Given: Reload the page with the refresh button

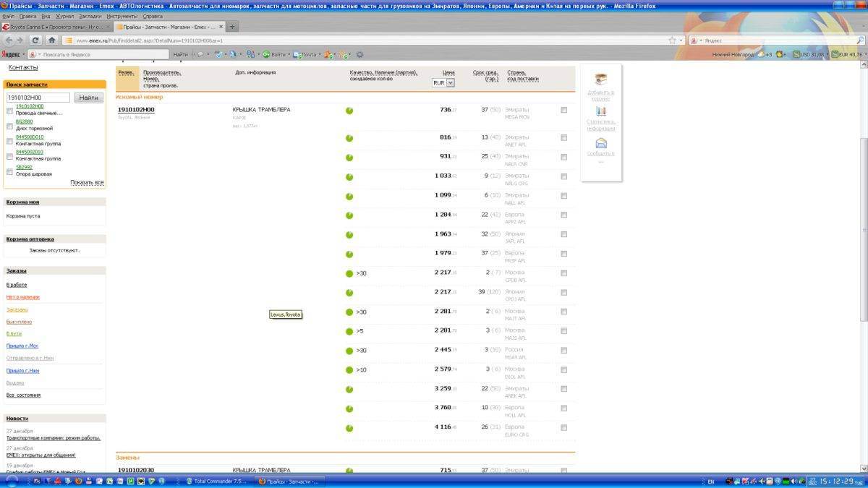Looking at the screenshot, I should coord(35,40).
